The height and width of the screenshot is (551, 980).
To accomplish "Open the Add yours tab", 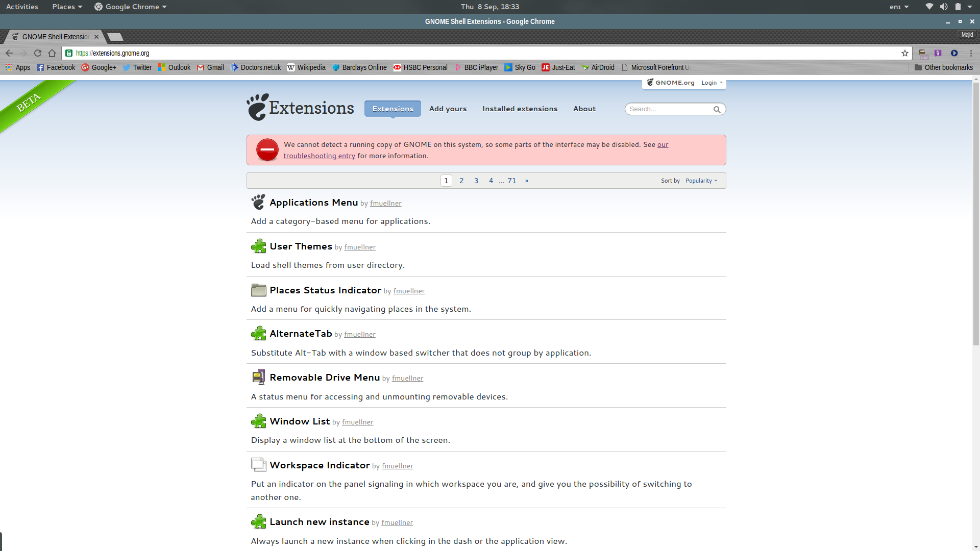I will pos(448,109).
